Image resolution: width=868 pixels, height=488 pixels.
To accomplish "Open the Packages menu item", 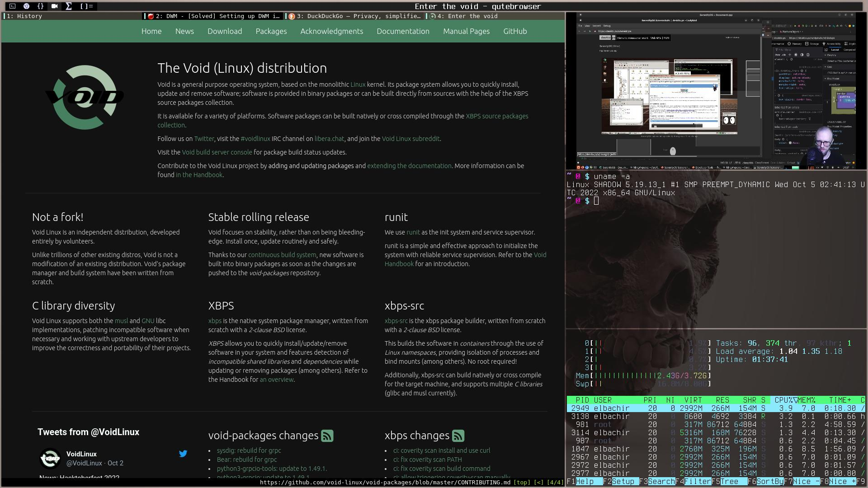I will [271, 31].
